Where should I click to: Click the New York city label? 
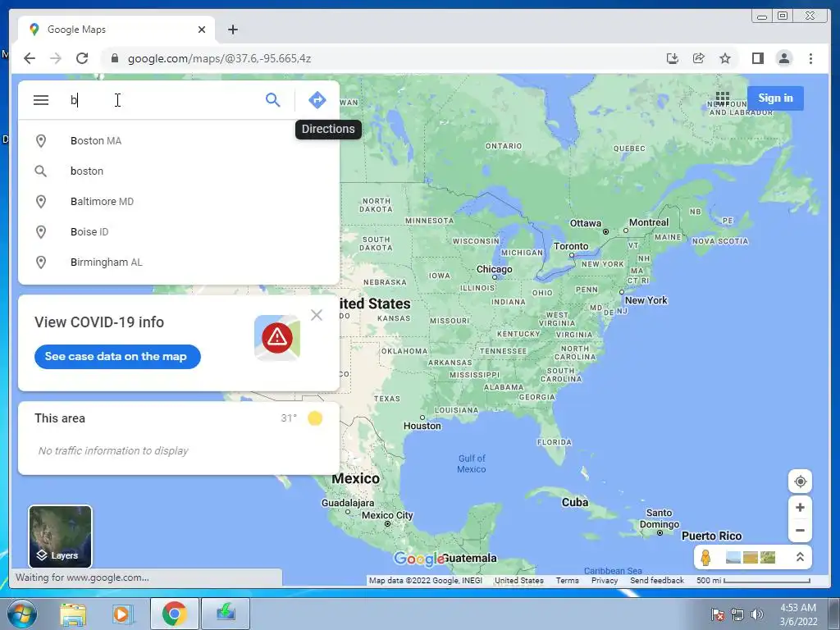coord(646,300)
